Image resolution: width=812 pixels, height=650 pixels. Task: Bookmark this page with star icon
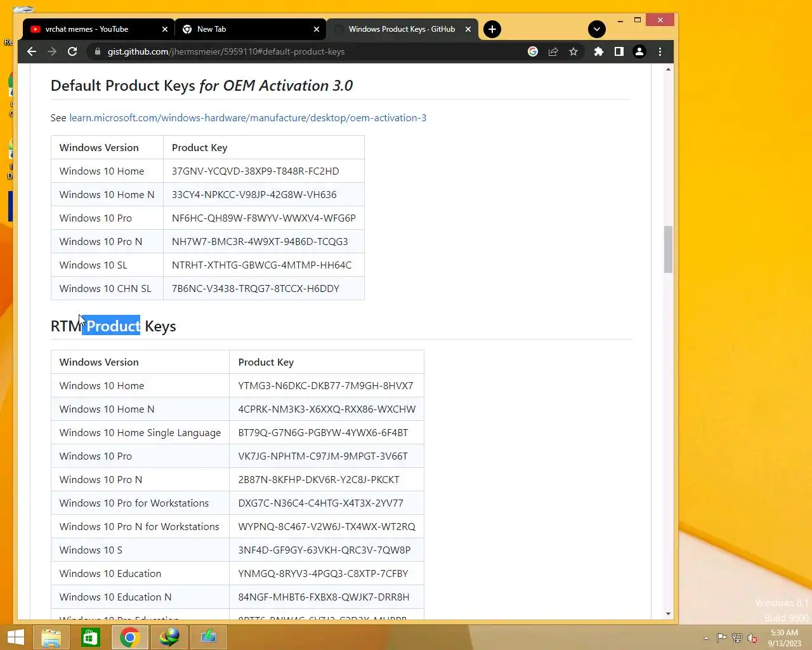573,51
